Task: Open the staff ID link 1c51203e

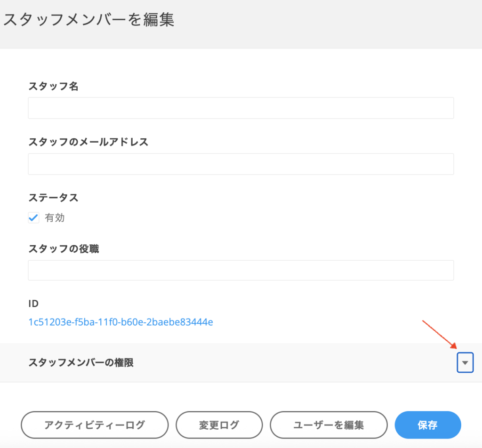Action: pyautogui.click(x=121, y=322)
